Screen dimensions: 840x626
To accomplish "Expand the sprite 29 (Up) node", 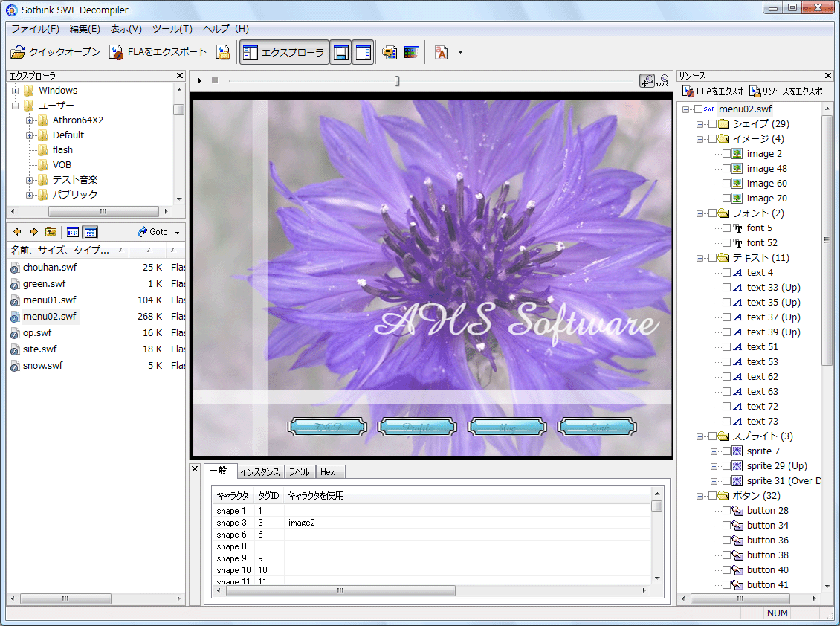I will 714,466.
